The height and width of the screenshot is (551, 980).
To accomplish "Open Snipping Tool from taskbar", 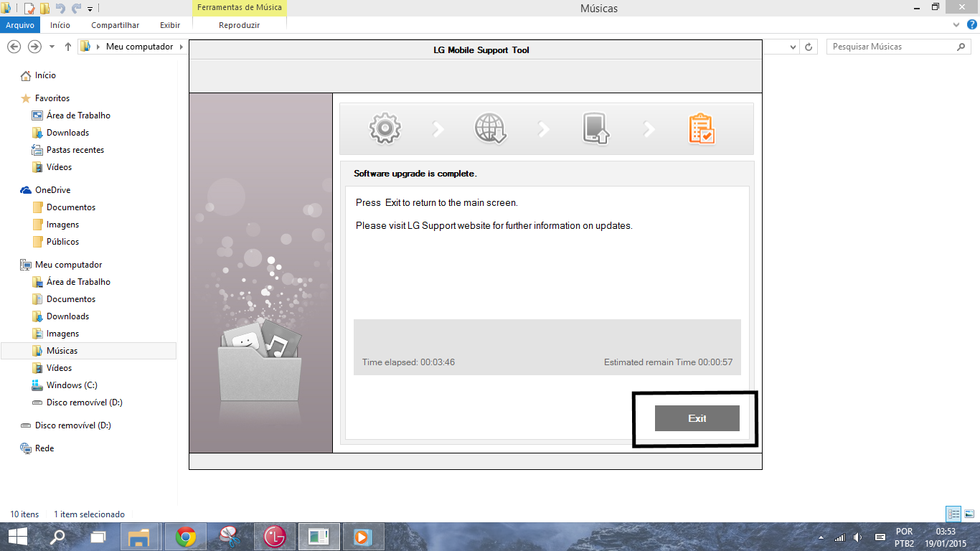I will coord(230,537).
